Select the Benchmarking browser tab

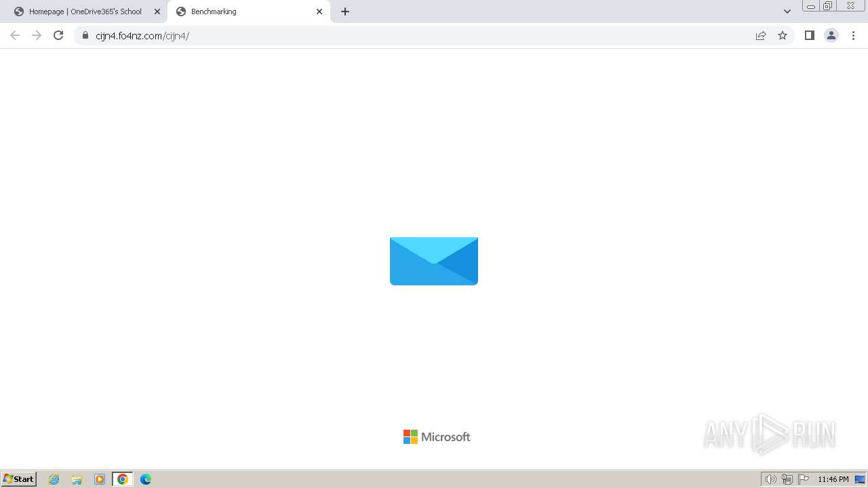point(248,12)
